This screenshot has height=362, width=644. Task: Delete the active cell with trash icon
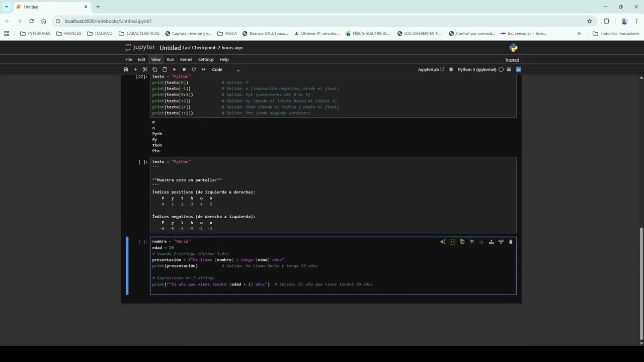pyautogui.click(x=511, y=242)
